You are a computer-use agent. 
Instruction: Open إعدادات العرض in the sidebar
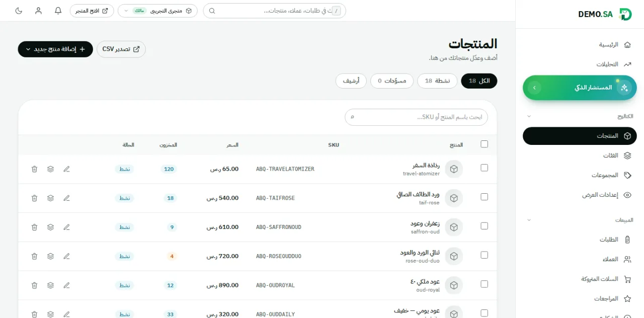coord(580,195)
